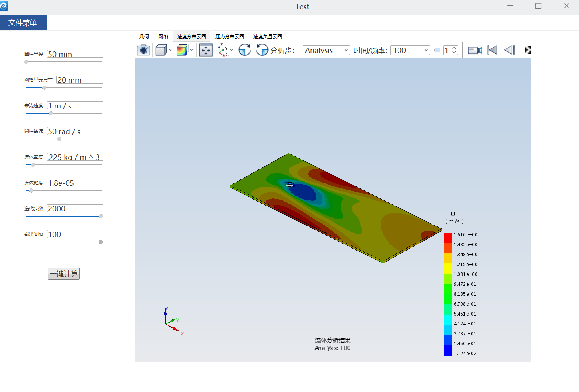Screen dimensions: 579x392
Task: Open the axis orientation dropdown arrow
Action: [232, 50]
